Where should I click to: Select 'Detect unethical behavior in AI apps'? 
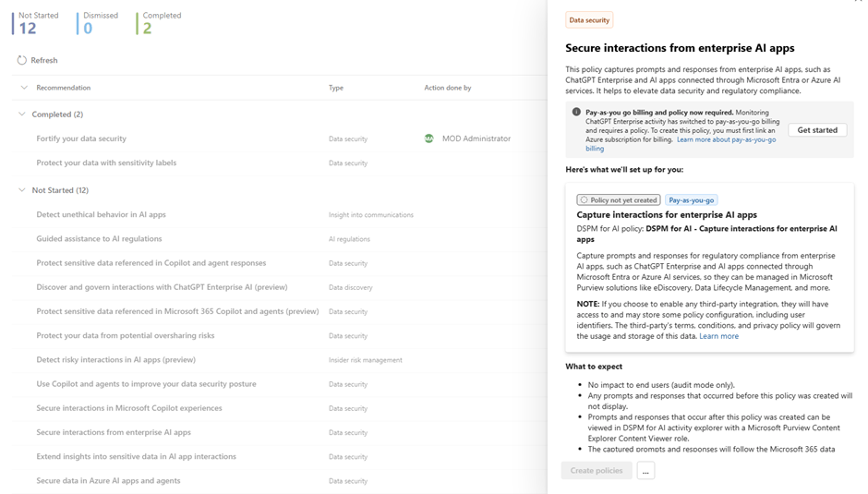point(101,214)
